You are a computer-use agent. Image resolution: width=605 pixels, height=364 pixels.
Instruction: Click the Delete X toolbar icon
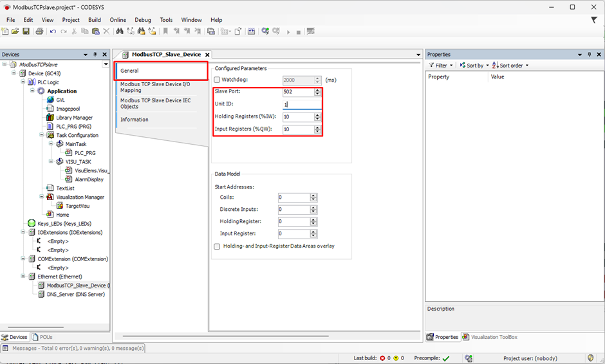(x=106, y=32)
